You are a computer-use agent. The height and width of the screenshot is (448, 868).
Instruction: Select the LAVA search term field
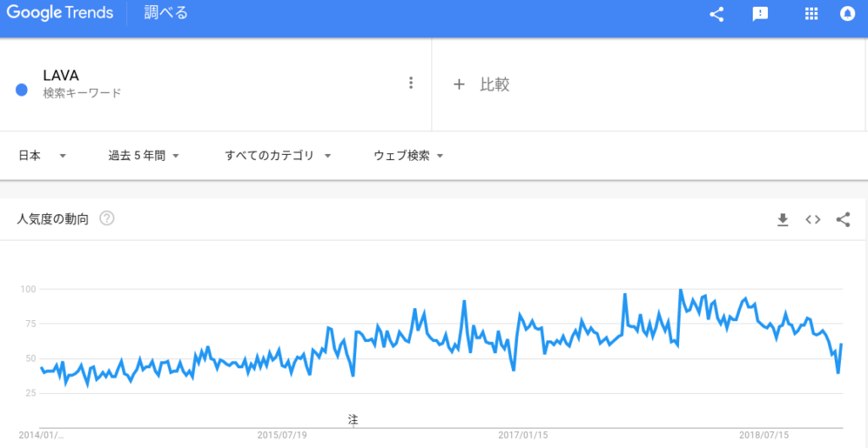coord(215,84)
